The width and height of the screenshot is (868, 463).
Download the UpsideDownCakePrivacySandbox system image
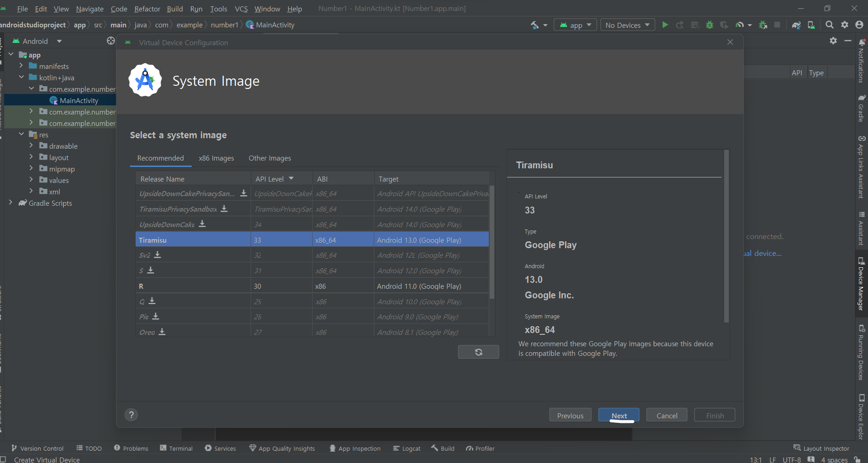[244, 193]
